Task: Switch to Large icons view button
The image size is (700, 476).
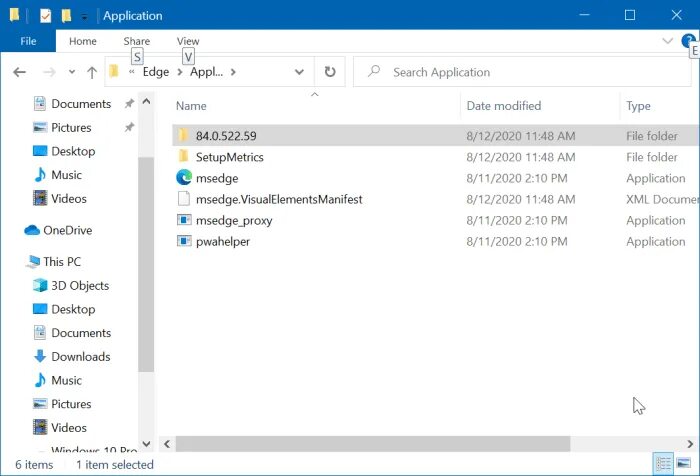Action: (x=683, y=463)
